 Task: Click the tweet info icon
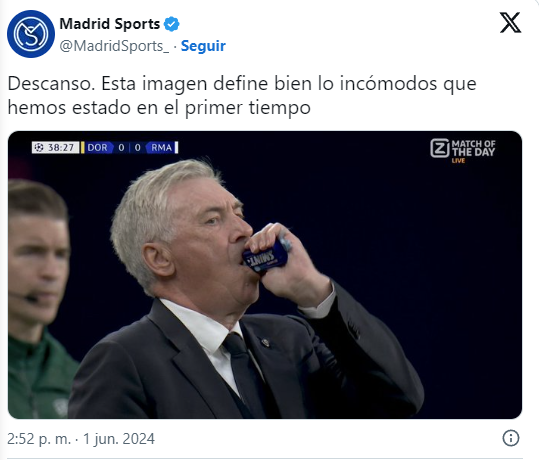click(511, 438)
